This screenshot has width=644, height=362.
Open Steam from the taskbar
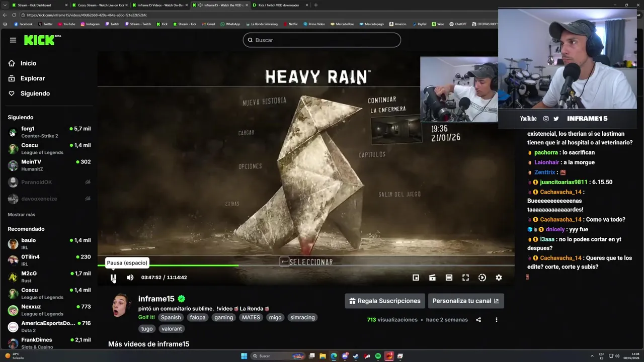coord(356,356)
